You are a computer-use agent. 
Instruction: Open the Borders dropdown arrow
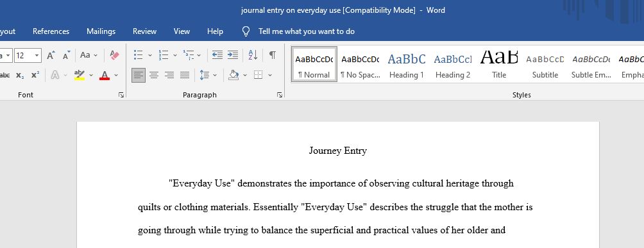coord(270,75)
